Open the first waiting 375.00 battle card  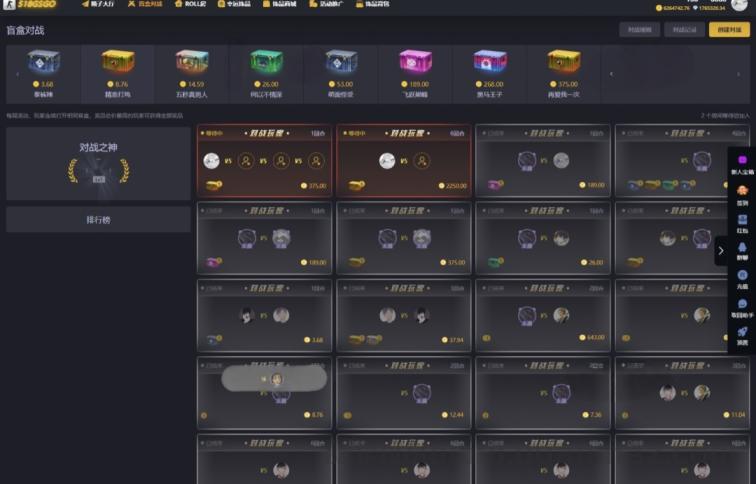tap(264, 161)
